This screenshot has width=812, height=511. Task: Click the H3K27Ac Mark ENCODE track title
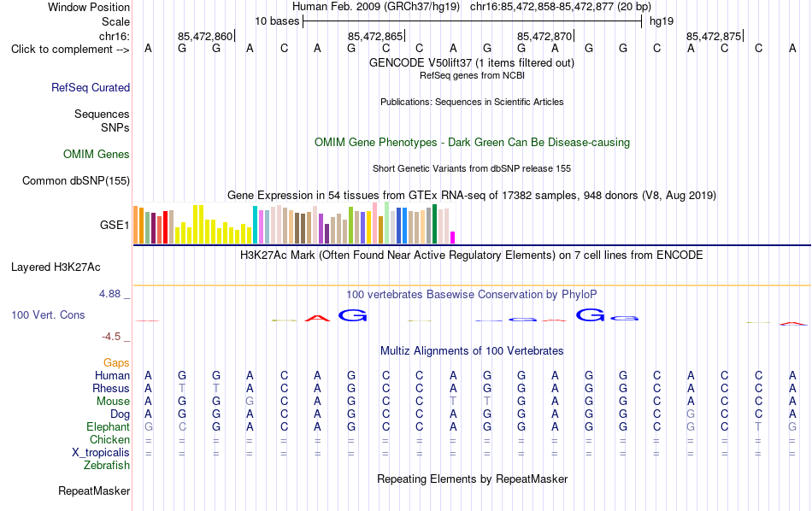[471, 255]
